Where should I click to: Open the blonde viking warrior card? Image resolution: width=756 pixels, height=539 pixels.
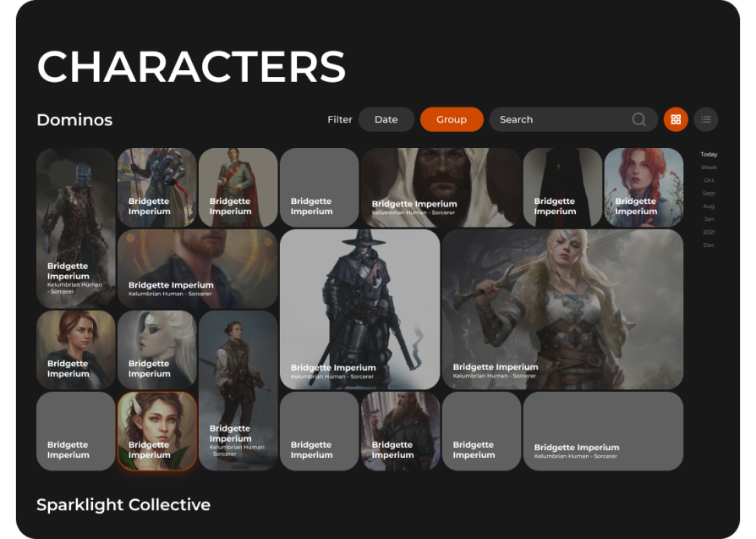tap(562, 310)
